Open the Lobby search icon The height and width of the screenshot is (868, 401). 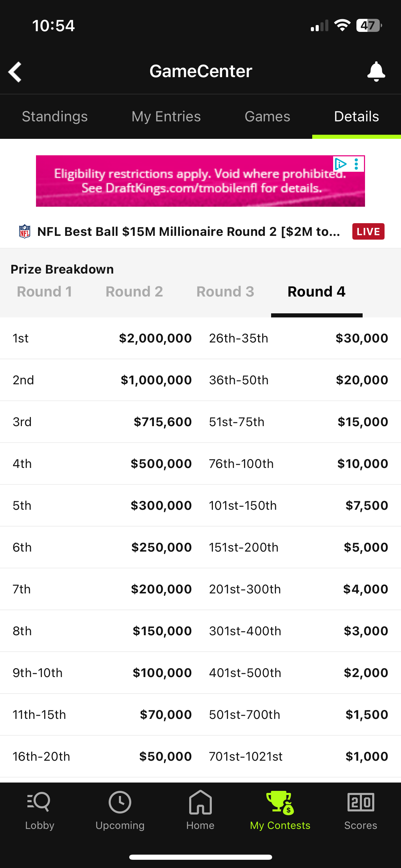click(x=39, y=802)
